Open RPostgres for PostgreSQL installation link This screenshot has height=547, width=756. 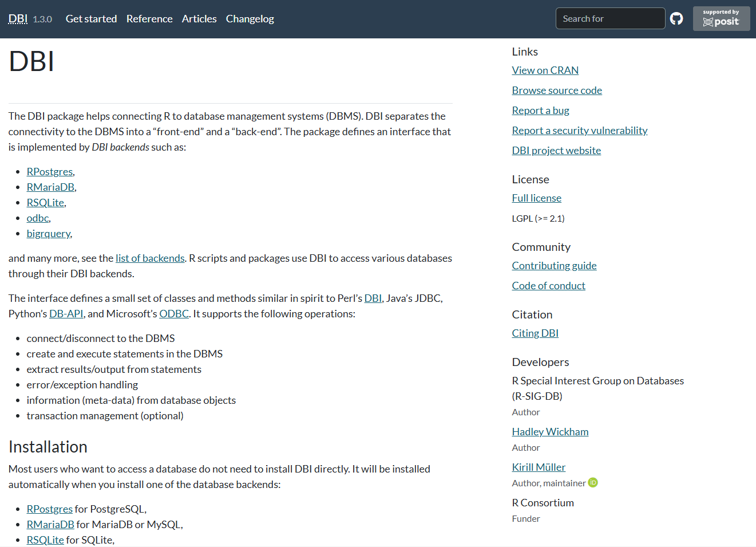point(50,509)
